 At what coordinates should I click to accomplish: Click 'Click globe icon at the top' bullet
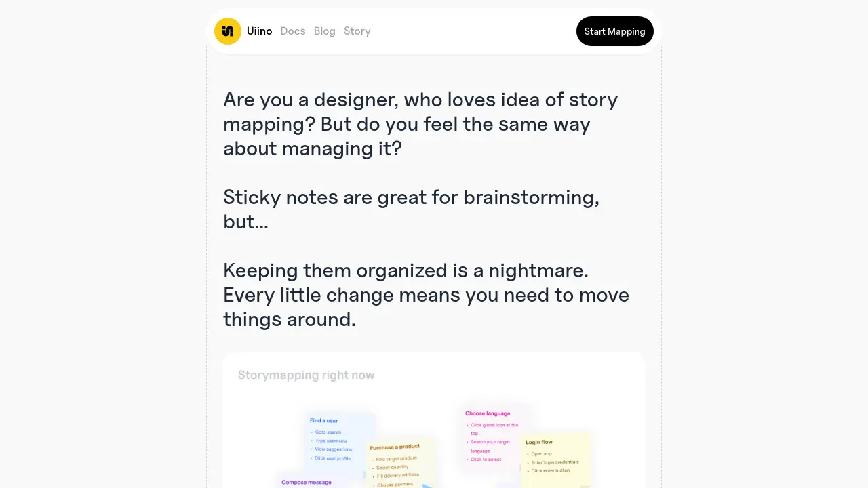(x=494, y=429)
